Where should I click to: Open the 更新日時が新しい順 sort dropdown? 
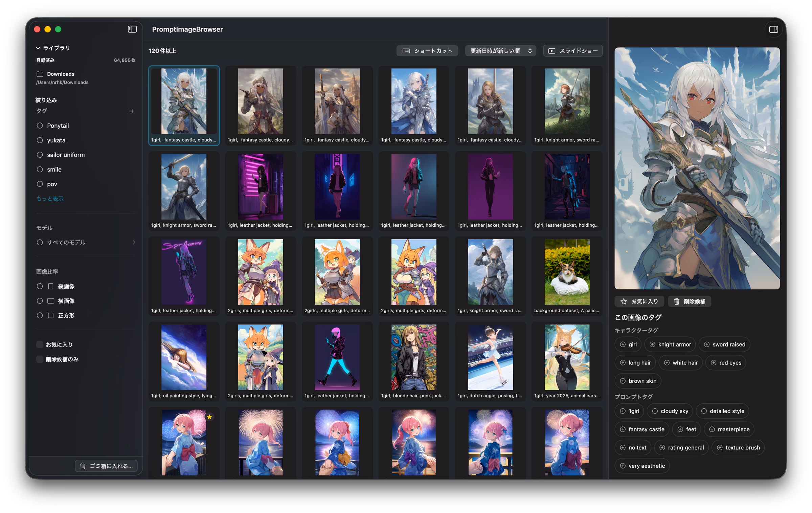(x=500, y=51)
